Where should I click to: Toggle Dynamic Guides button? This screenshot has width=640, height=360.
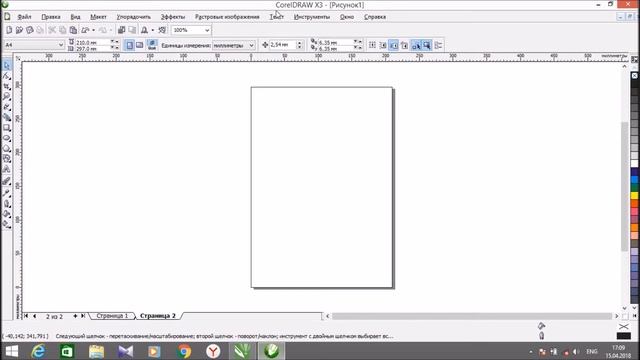(404, 45)
